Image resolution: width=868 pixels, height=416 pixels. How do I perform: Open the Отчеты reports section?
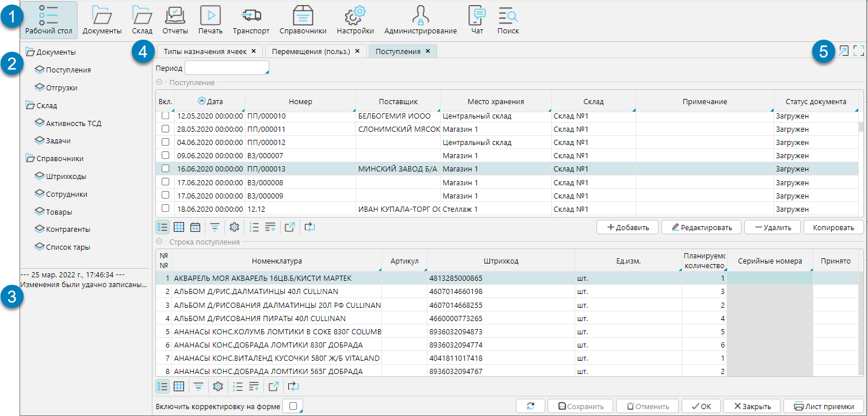[x=174, y=20]
